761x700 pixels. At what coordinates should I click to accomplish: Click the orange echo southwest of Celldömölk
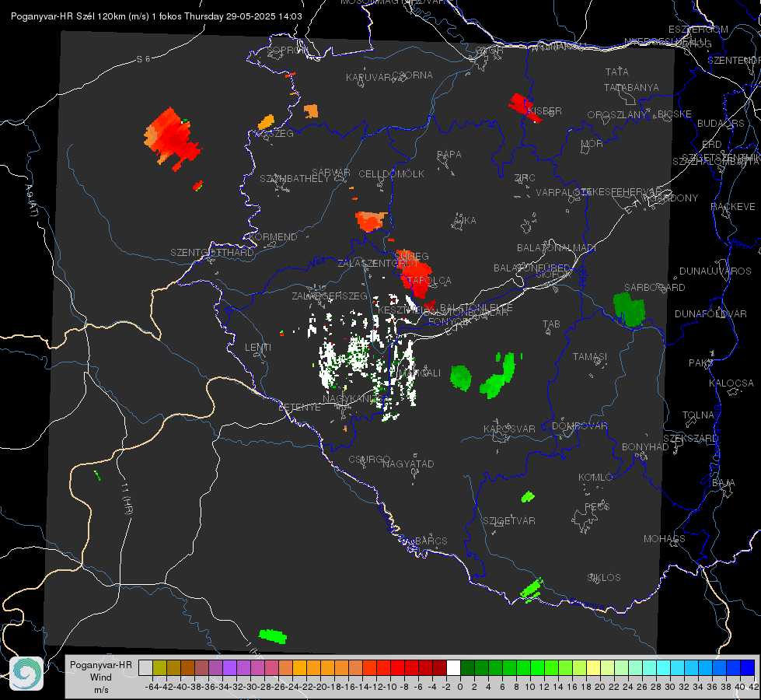[371, 221]
